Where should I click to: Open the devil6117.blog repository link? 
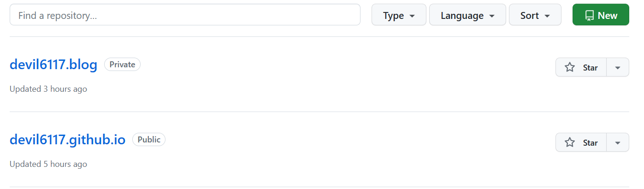click(53, 65)
